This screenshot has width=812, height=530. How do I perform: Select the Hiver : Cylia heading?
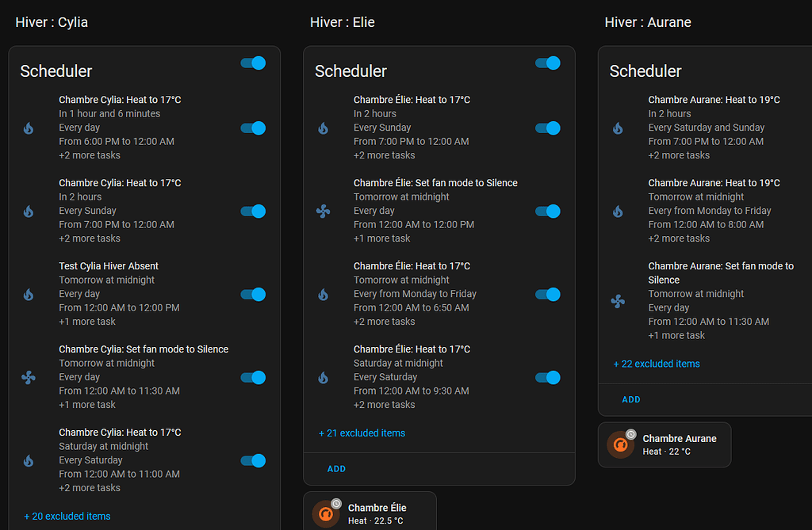(52, 22)
